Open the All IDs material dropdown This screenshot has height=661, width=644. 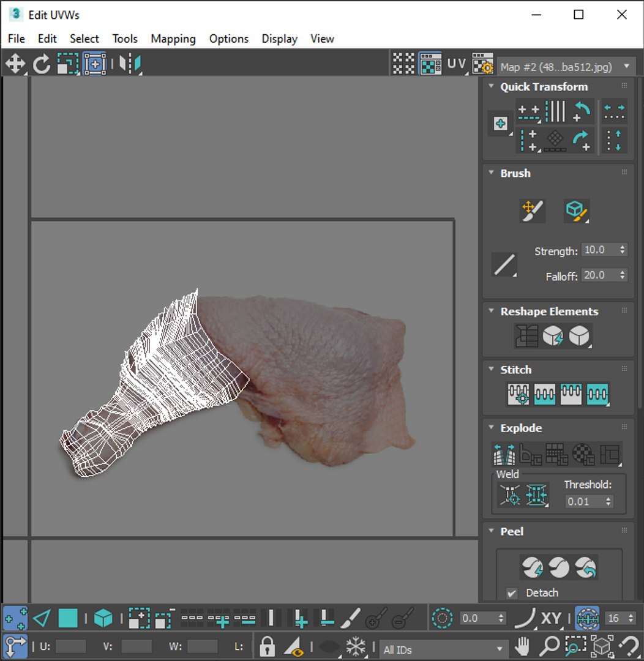pyautogui.click(x=443, y=649)
